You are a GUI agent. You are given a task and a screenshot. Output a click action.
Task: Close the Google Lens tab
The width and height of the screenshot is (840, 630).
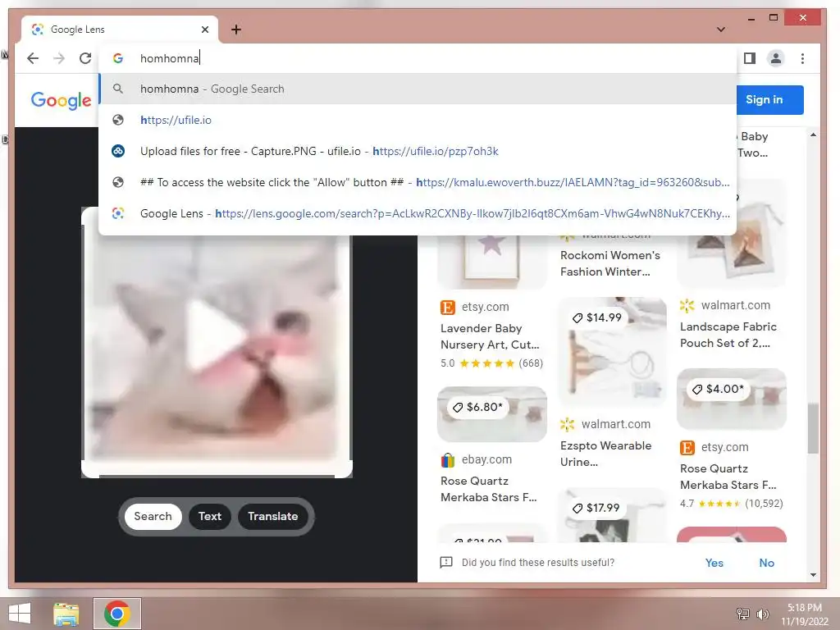204,30
